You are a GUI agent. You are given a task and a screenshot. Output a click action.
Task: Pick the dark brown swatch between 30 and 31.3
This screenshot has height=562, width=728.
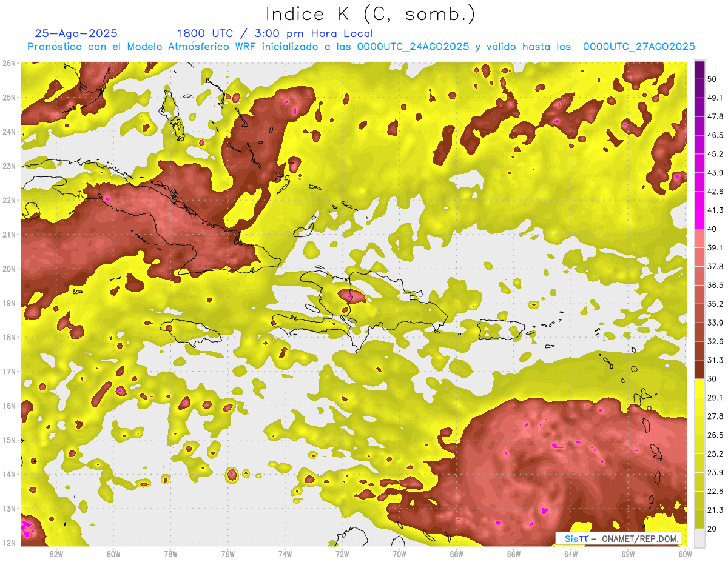point(699,370)
